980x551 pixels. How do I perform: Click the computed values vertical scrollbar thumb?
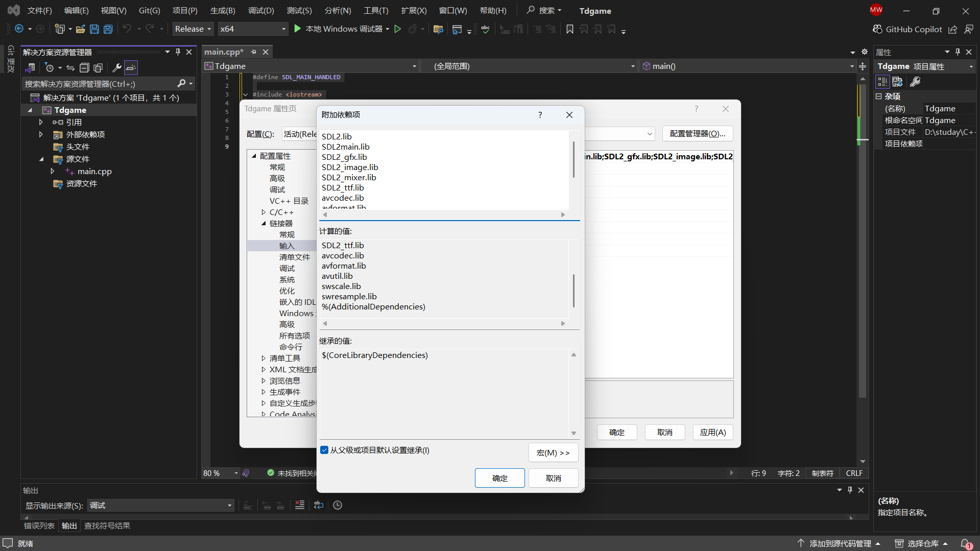coord(573,291)
